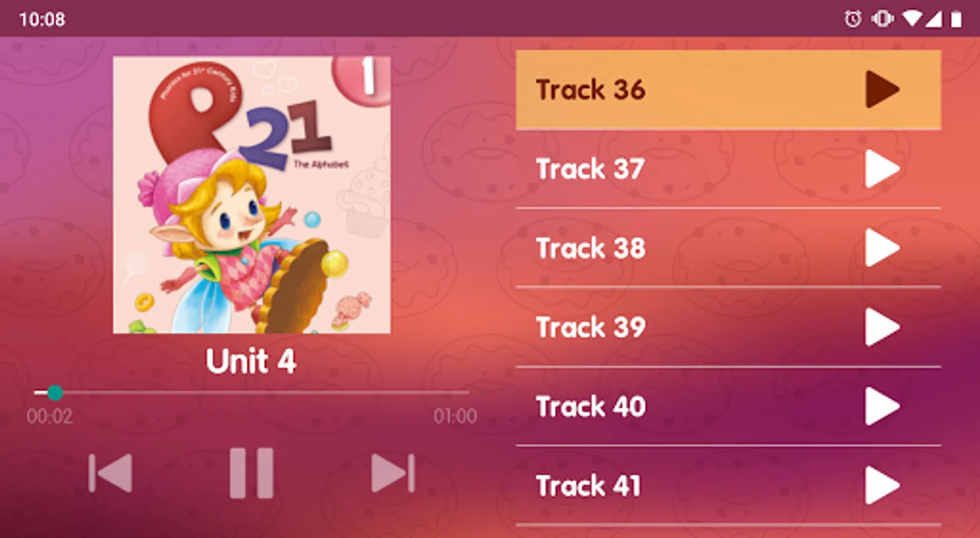
Task: Play Track 36 using its arrow icon
Action: click(x=882, y=90)
